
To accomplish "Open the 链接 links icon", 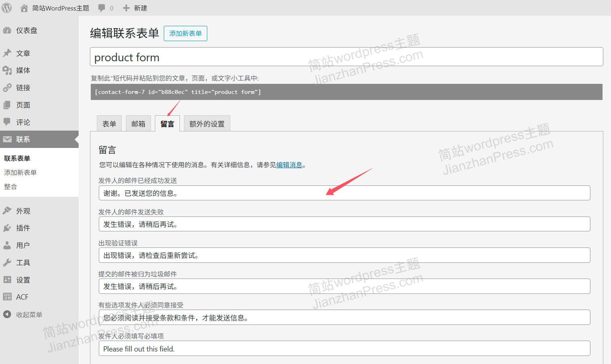I will click(8, 87).
